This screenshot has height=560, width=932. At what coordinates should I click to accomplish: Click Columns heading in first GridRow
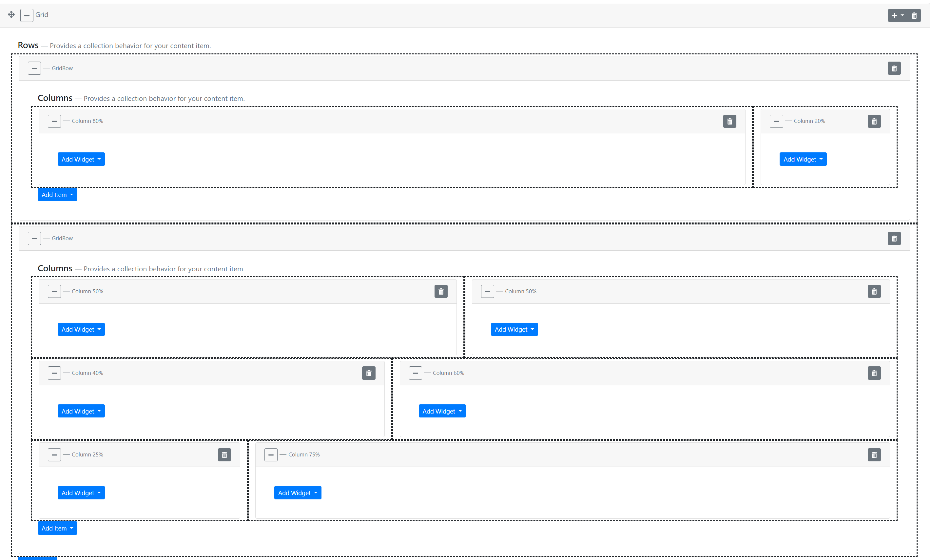55,98
